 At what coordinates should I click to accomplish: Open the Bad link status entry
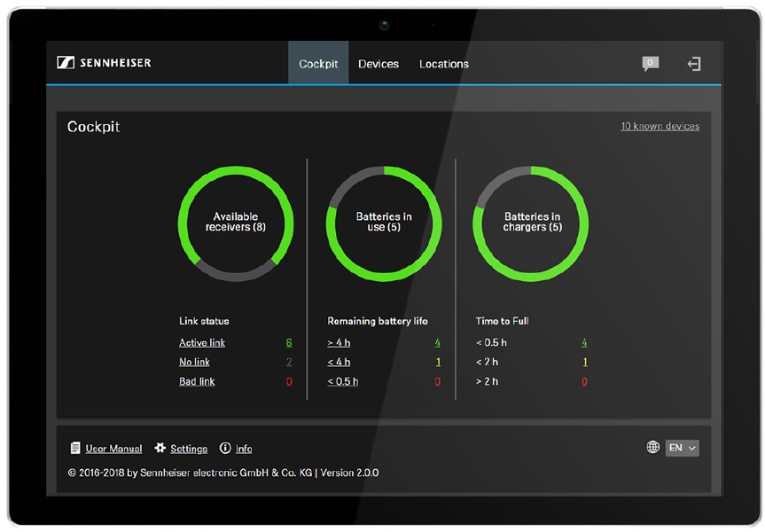[197, 381]
